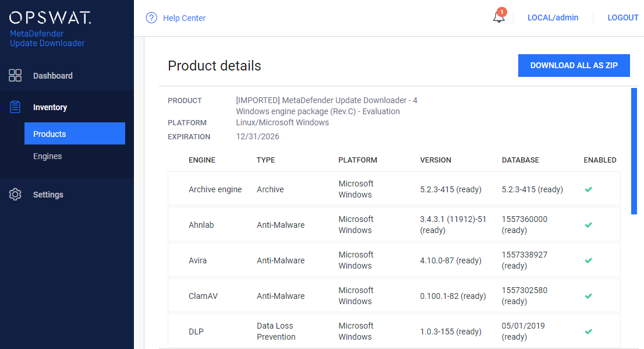
Task: Click DOWNLOAD ALL AS ZIP button
Action: pos(574,65)
